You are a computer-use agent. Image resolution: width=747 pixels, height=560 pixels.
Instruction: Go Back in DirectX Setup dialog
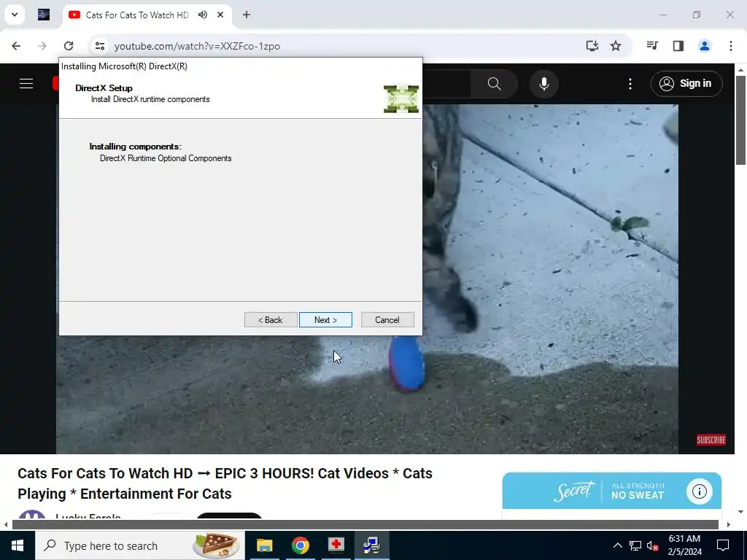(271, 320)
